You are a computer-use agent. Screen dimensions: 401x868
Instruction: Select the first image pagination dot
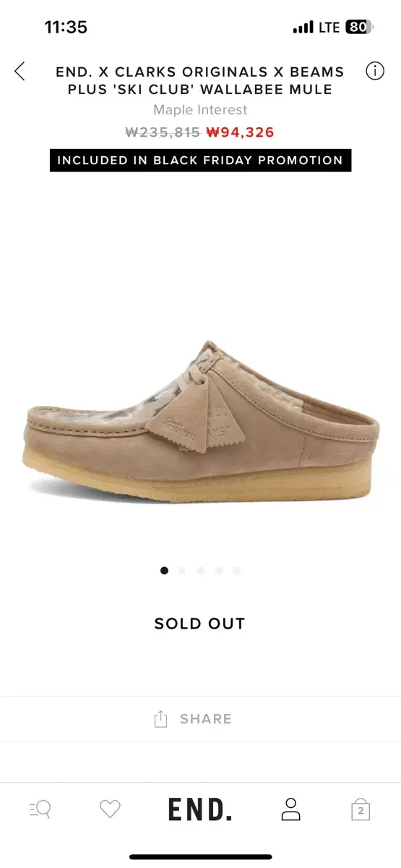click(x=164, y=571)
